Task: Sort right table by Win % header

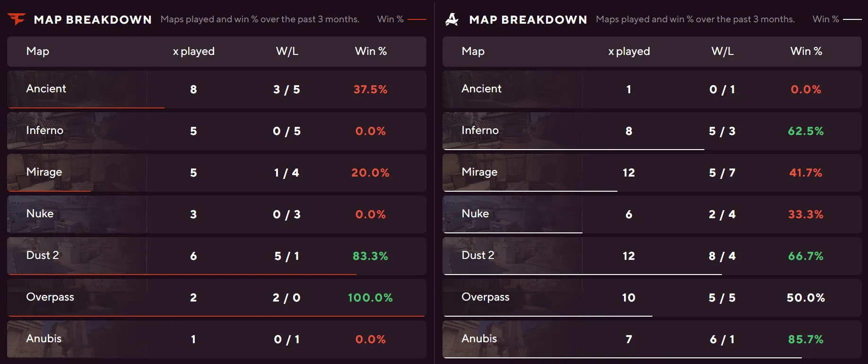Action: tap(806, 51)
